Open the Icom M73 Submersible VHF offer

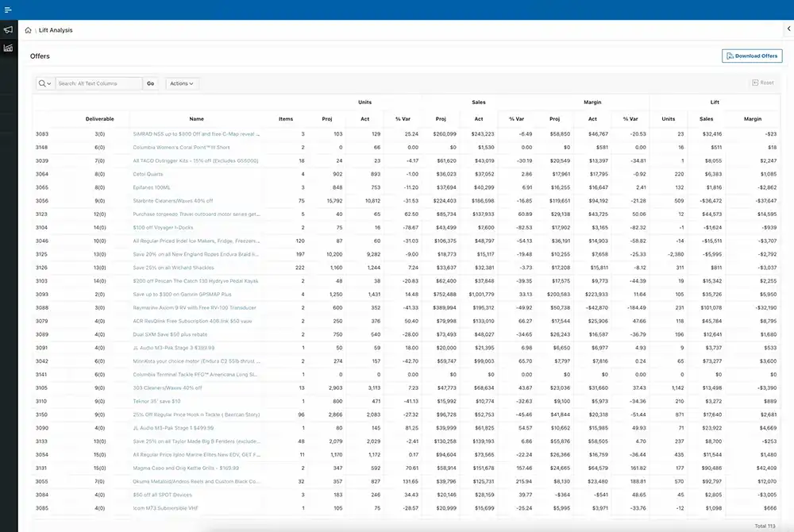click(x=166, y=508)
